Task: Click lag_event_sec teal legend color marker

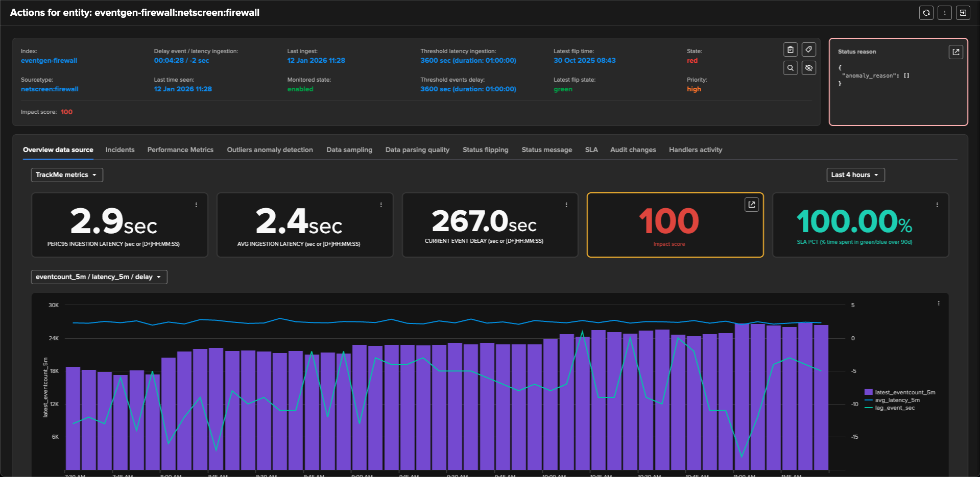Action: tap(868, 408)
